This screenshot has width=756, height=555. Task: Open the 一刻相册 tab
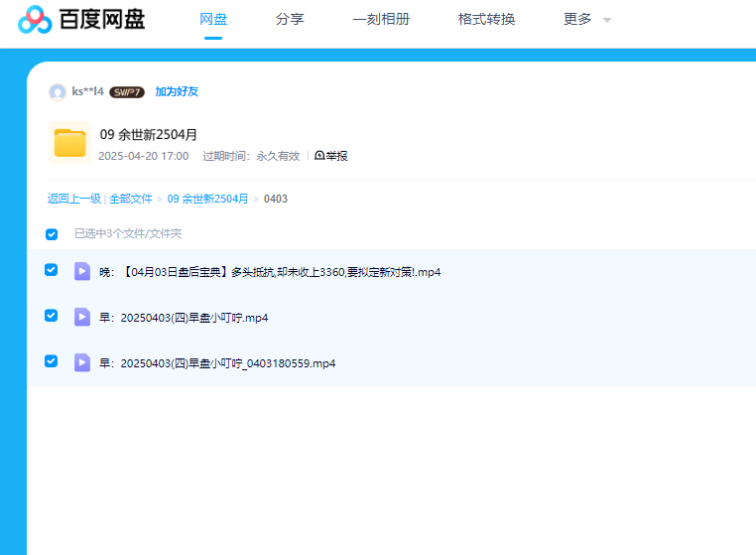tap(381, 19)
